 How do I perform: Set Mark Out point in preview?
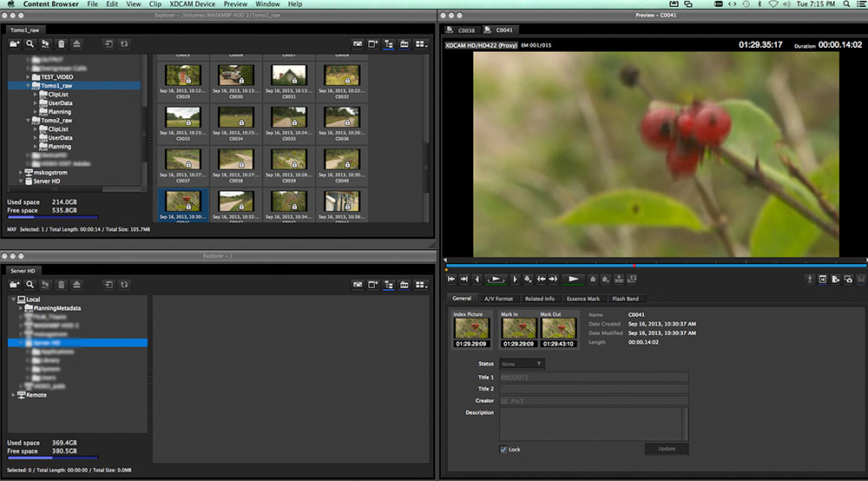(514, 279)
